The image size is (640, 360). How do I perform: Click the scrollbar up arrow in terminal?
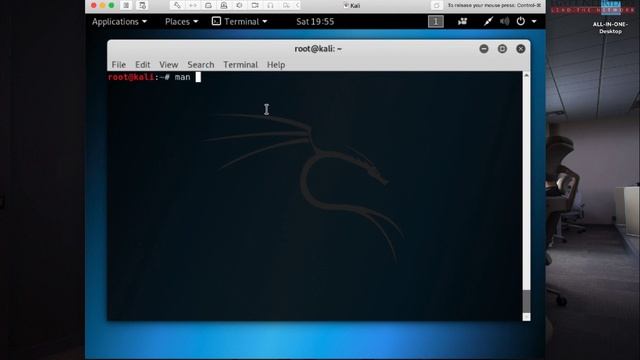click(526, 76)
